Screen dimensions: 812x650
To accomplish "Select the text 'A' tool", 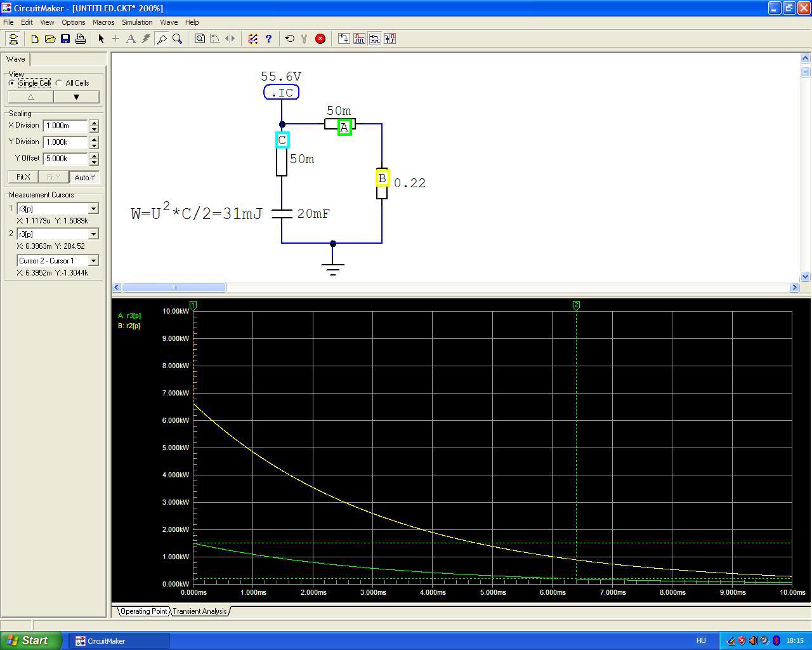I will coord(131,39).
